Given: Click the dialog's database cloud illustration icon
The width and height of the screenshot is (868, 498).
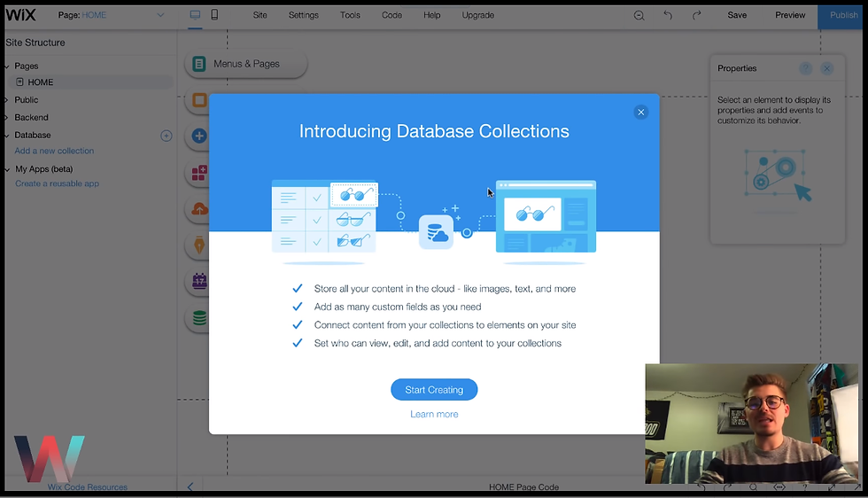Looking at the screenshot, I should point(436,231).
